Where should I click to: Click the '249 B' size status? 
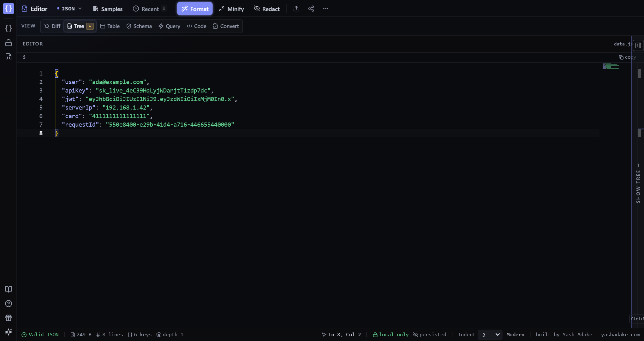click(81, 335)
